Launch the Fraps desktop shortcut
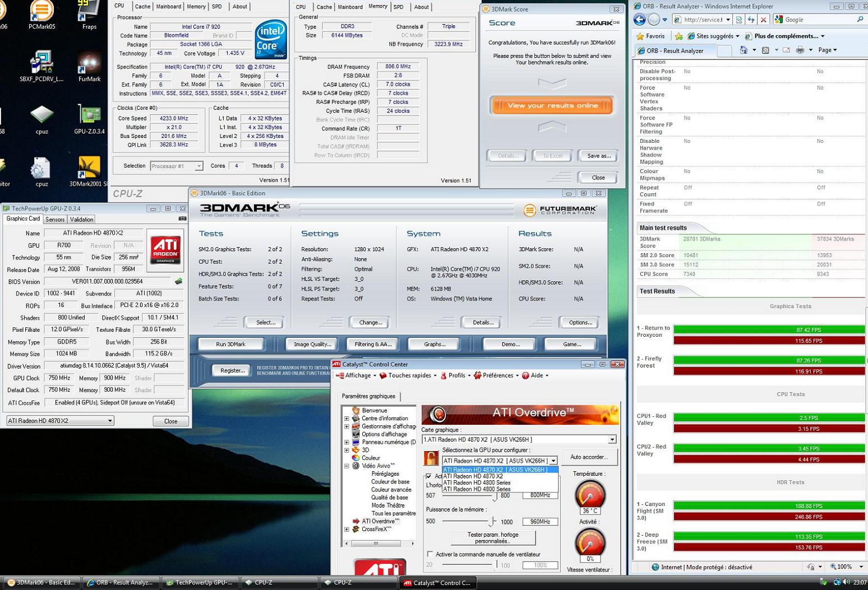 [89, 15]
